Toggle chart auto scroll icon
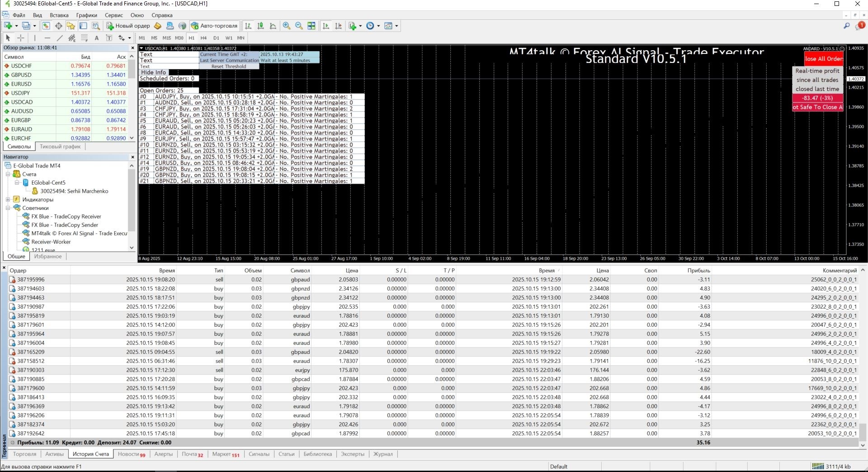The height and width of the screenshot is (472, 868). click(326, 26)
